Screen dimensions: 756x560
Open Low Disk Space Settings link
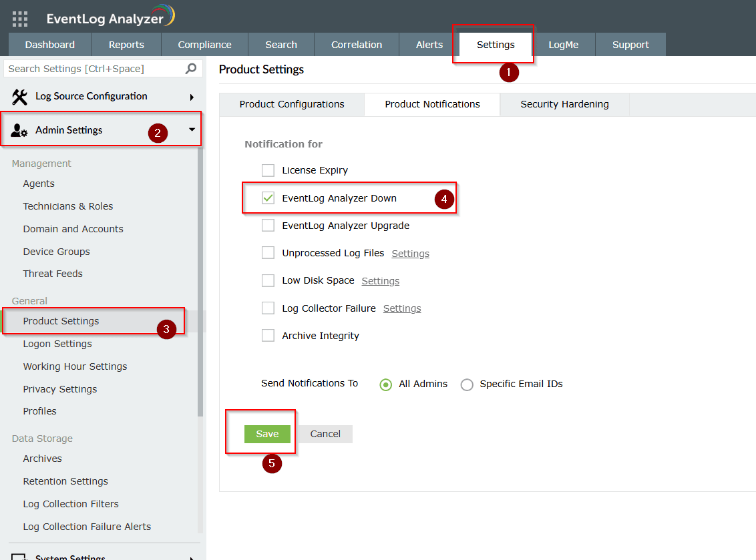381,281
